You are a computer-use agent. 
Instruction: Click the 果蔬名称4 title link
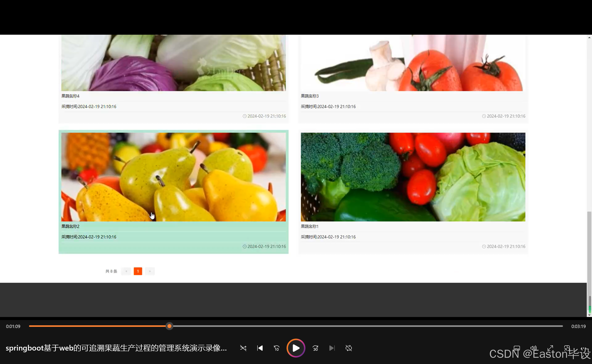point(70,96)
